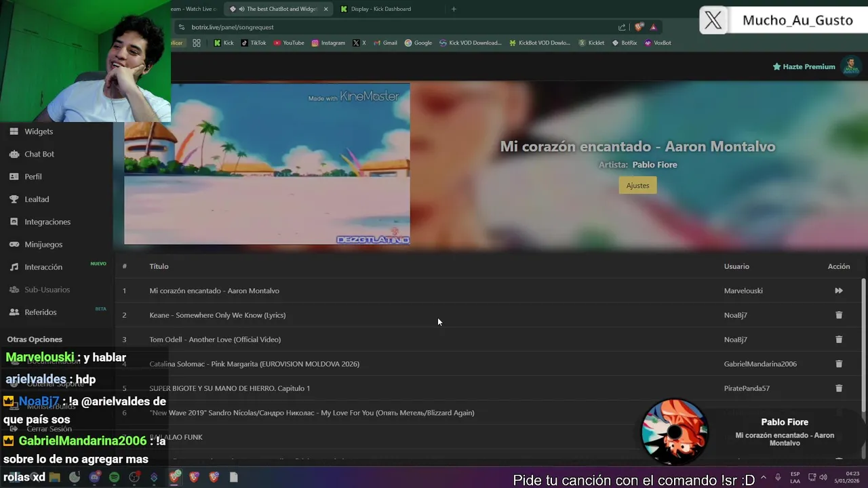Open Brave Rewards triangle icon
Viewport: 868px width, 488px height.
pos(653,27)
